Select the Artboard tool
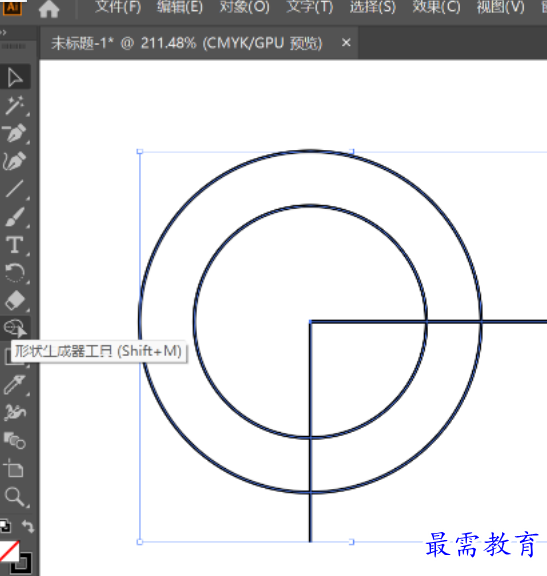Viewport: 547px width, 576px height. click(x=14, y=468)
